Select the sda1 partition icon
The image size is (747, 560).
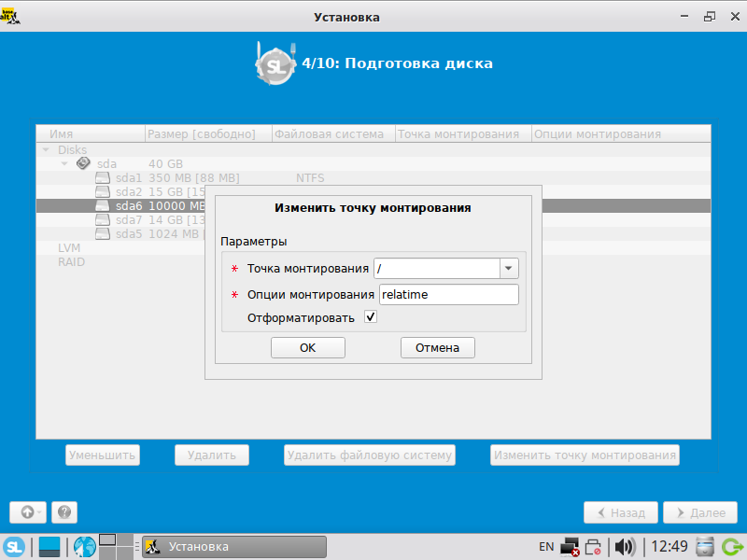tap(103, 178)
